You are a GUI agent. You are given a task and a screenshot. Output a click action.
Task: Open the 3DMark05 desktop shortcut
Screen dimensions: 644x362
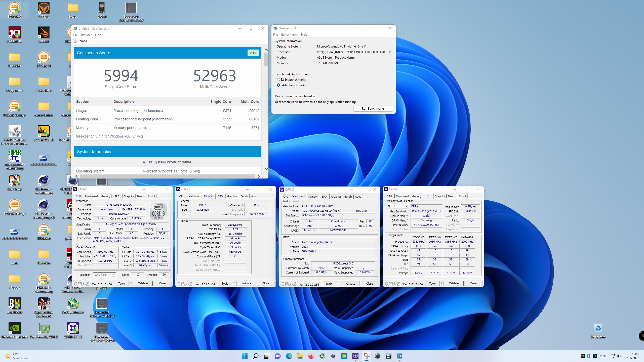click(15, 10)
